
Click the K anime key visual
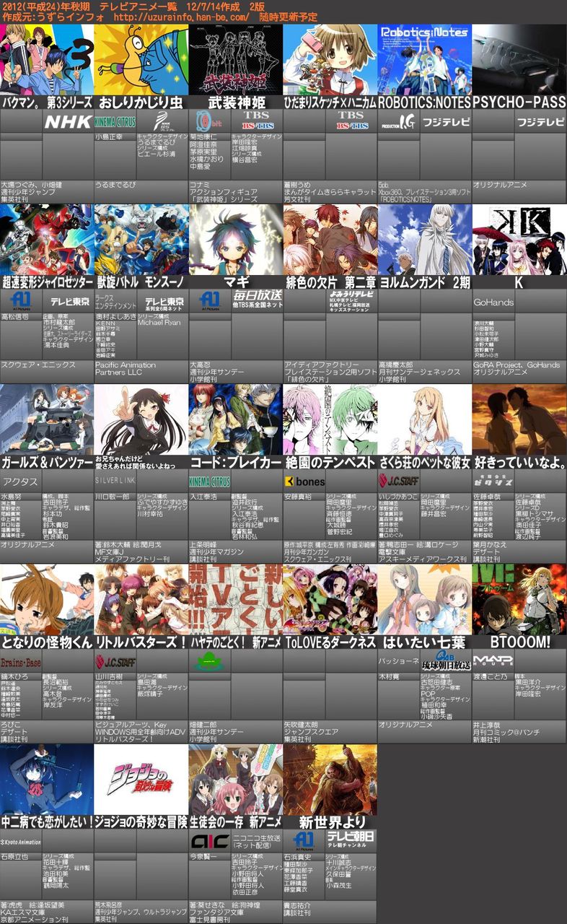coord(519,240)
